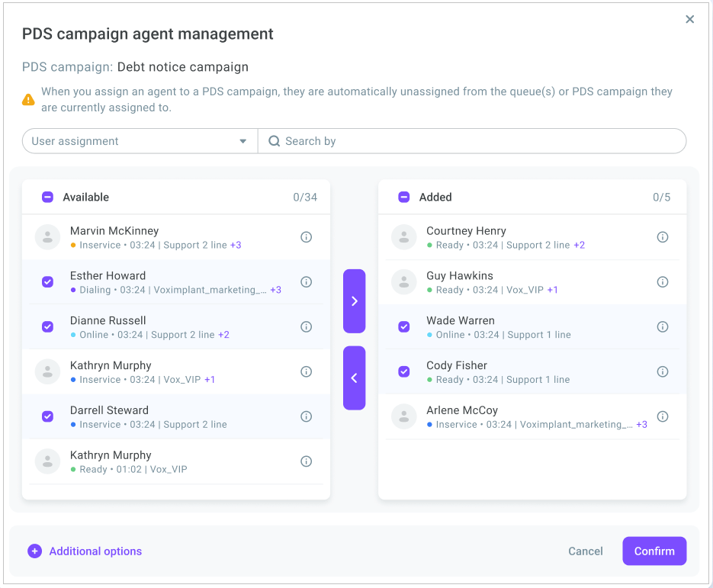The width and height of the screenshot is (713, 588).
Task: View info icon for Wade Warren
Action: tap(663, 326)
